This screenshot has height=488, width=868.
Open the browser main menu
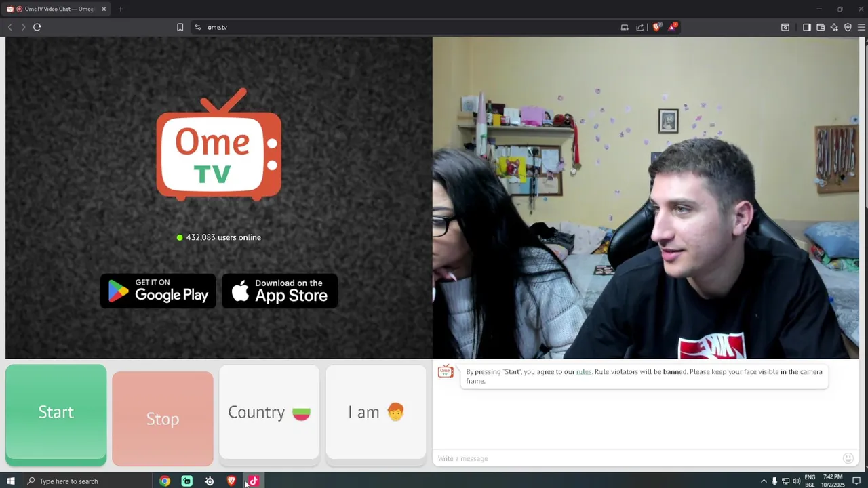[x=861, y=27]
